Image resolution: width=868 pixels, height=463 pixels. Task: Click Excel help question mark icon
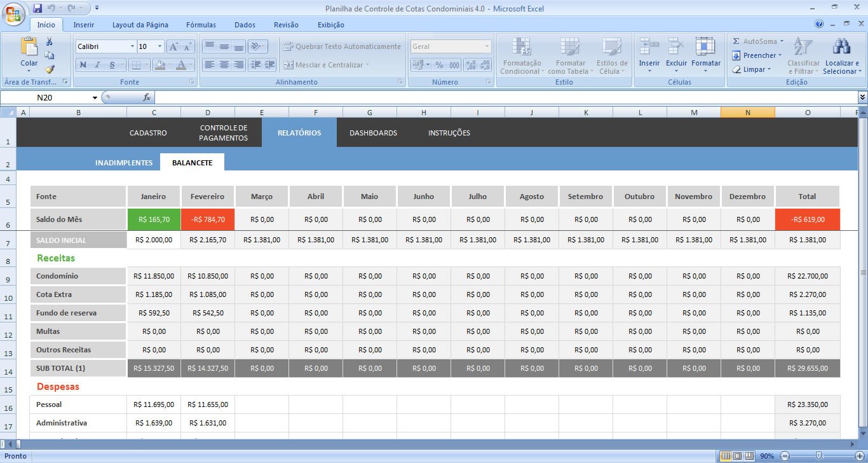click(x=819, y=24)
